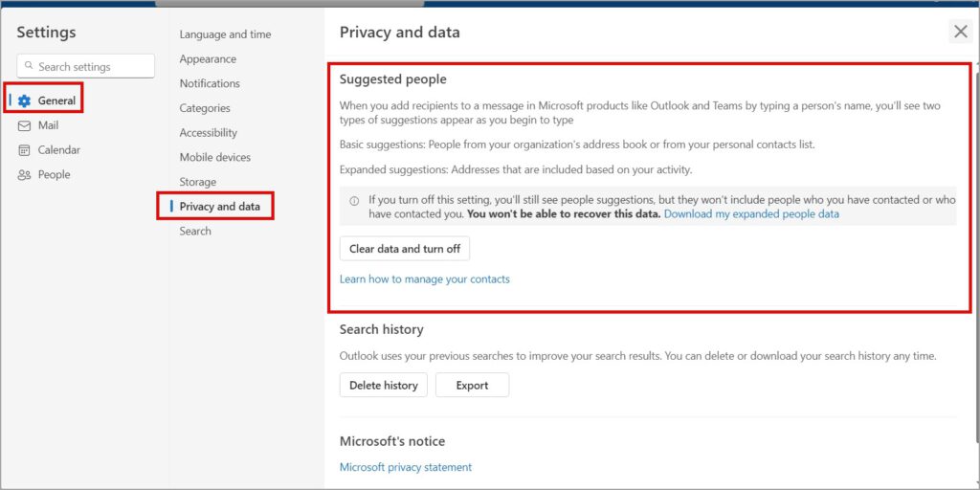The image size is (980, 490).
Task: Click the info icon in the notice
Action: [354, 201]
